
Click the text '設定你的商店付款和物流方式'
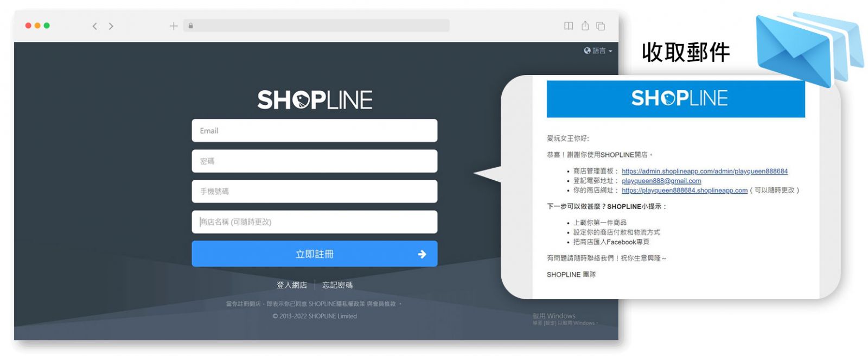point(617,232)
